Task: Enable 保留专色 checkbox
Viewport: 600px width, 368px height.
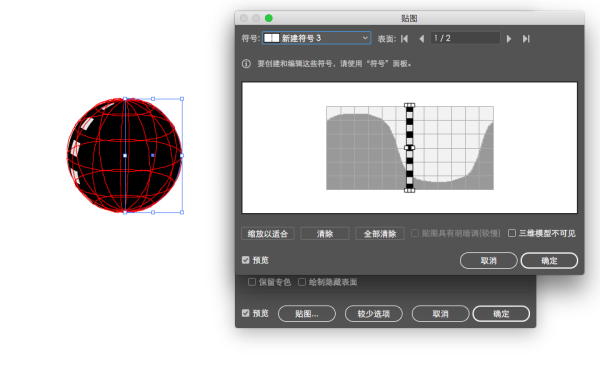Action: (252, 282)
